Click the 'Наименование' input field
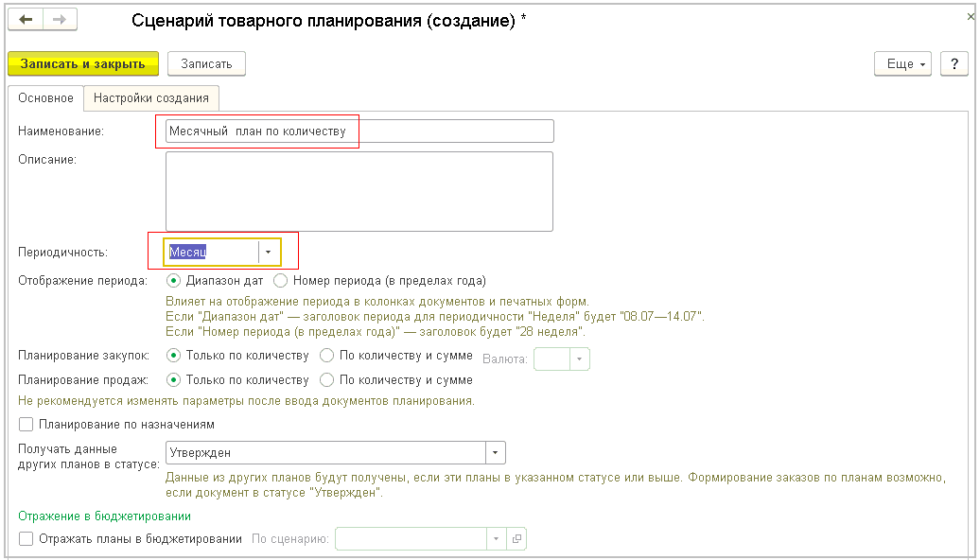 (359, 131)
